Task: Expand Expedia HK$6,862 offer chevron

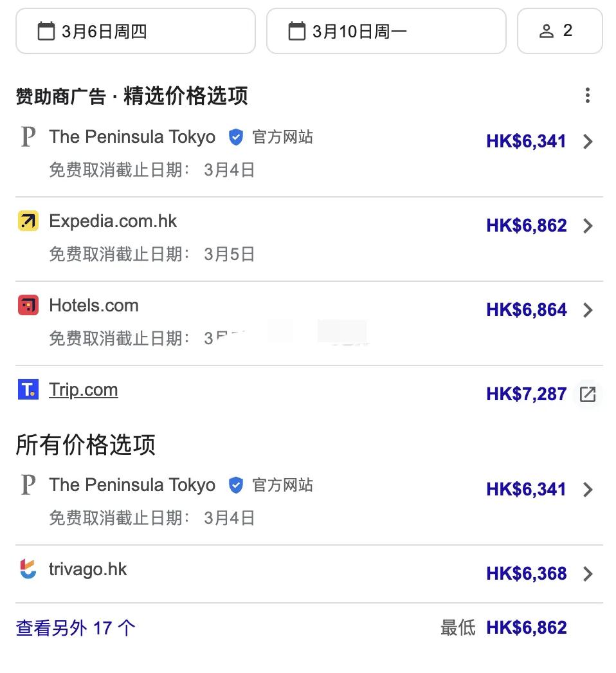Action: 588,226
